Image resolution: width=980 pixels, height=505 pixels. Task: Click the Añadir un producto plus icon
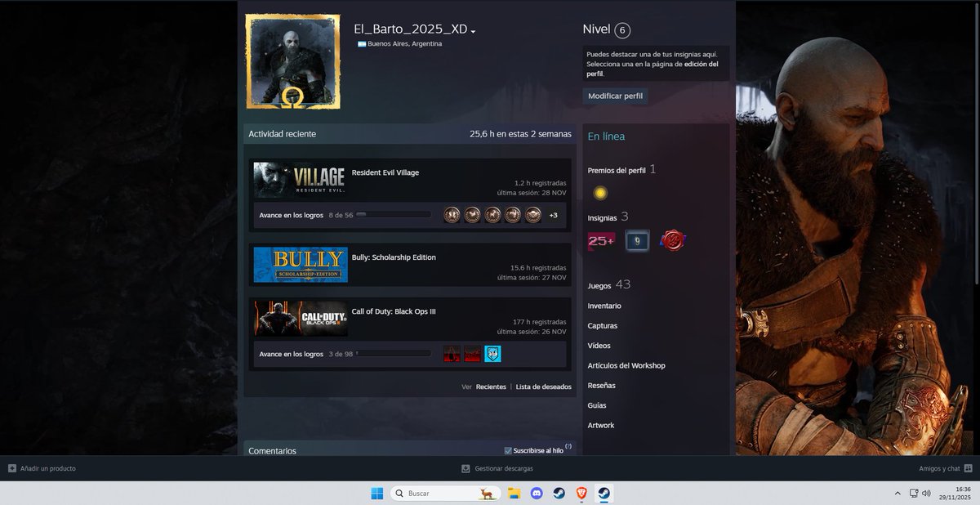(12, 468)
